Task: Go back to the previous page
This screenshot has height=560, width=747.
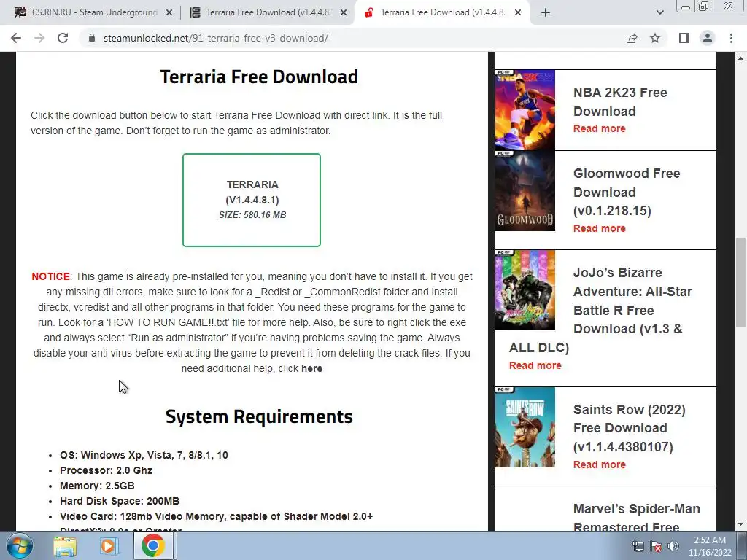Action: [16, 38]
